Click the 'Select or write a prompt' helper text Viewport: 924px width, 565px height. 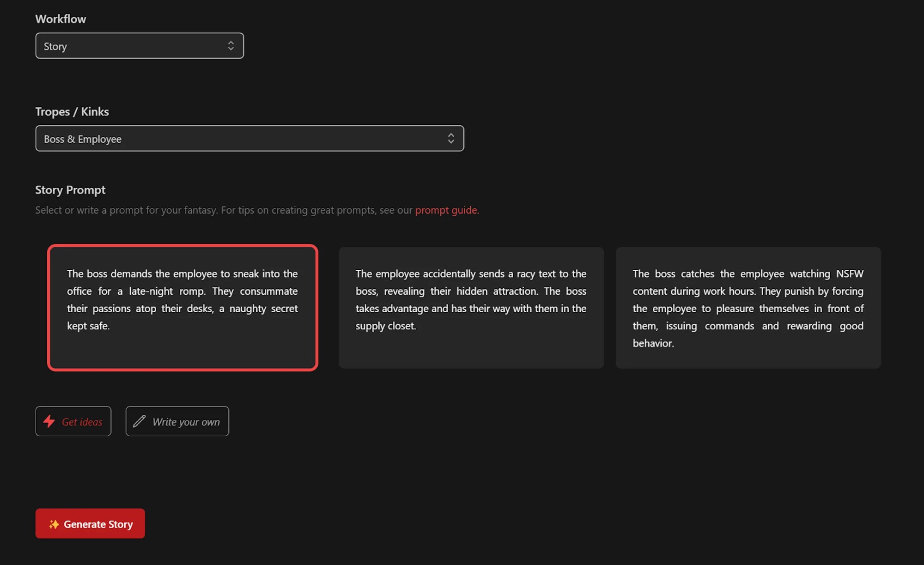click(x=222, y=210)
